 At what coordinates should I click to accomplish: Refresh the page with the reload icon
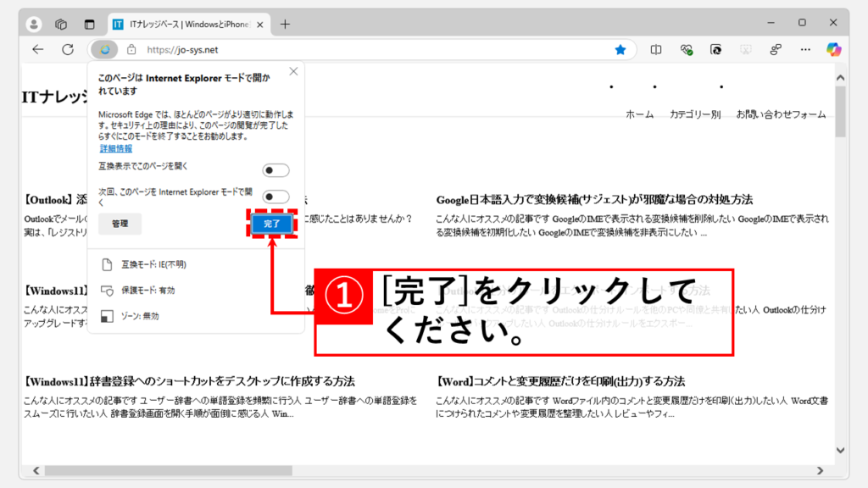[68, 50]
